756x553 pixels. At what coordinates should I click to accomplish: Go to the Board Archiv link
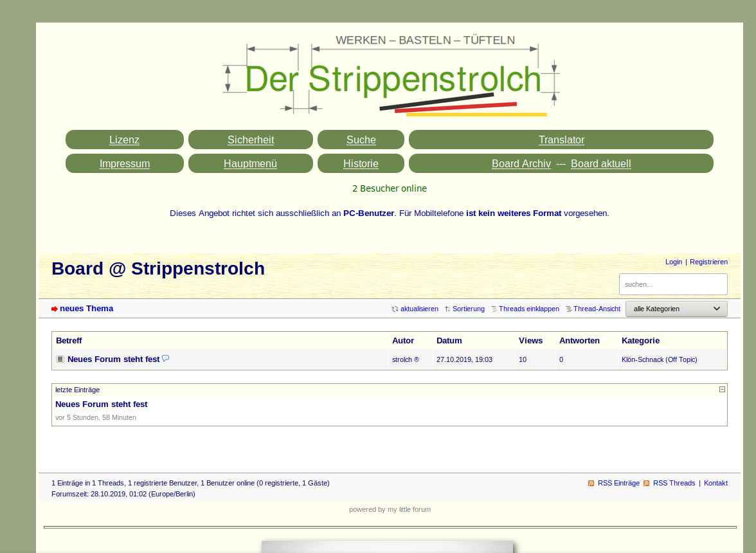click(x=521, y=164)
